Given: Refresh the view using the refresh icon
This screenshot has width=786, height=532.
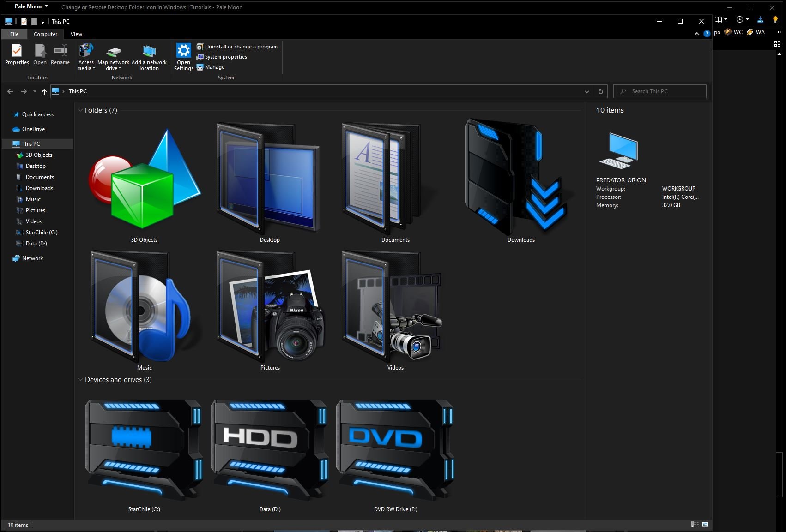Looking at the screenshot, I should [600, 91].
